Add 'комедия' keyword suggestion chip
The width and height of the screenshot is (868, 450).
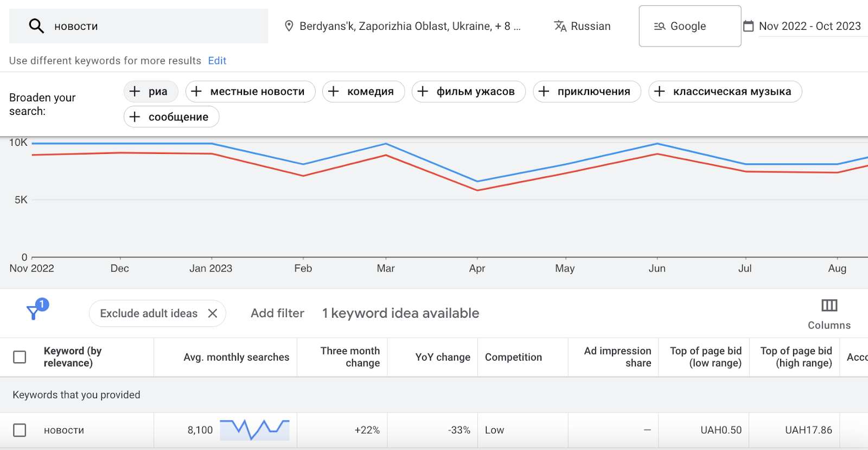pos(363,92)
